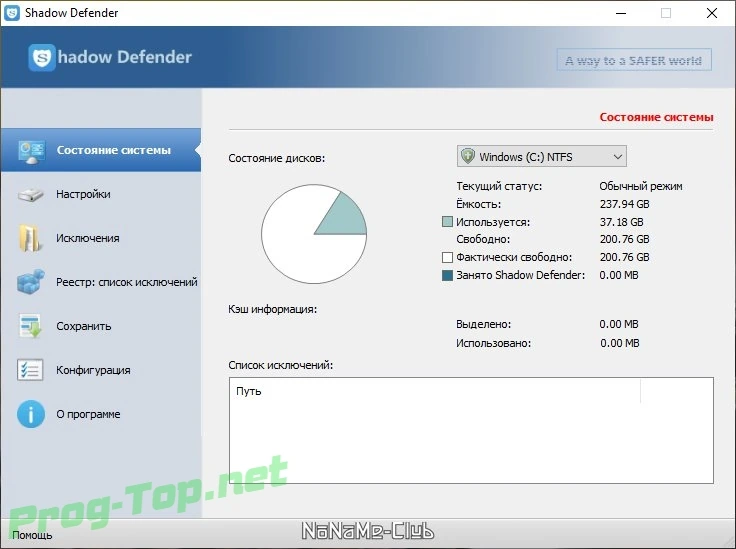The image size is (736, 549).
Task: Click the teal used-space slice of the pie chart
Action: pyautogui.click(x=347, y=218)
